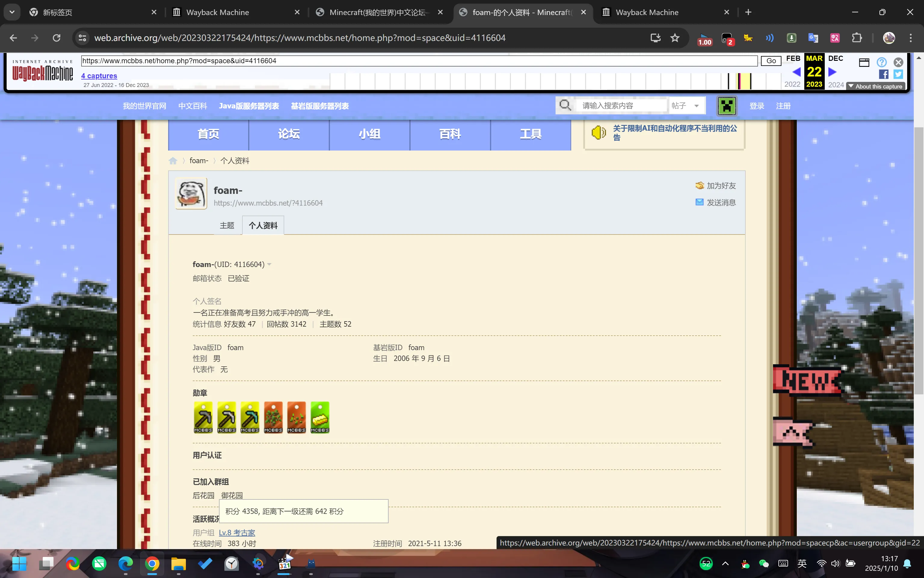Bookmark this page with star icon

tap(675, 38)
